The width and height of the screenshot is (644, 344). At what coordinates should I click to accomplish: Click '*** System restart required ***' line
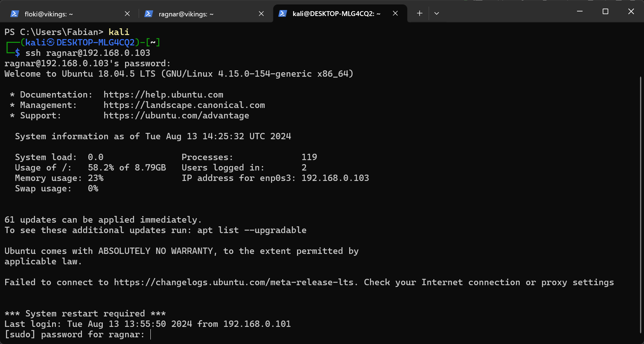tap(85, 313)
